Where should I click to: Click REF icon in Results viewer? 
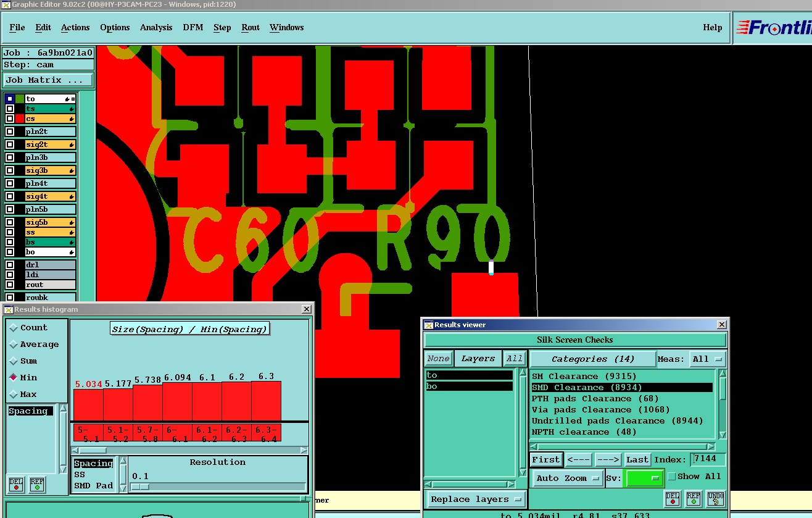pyautogui.click(x=694, y=498)
